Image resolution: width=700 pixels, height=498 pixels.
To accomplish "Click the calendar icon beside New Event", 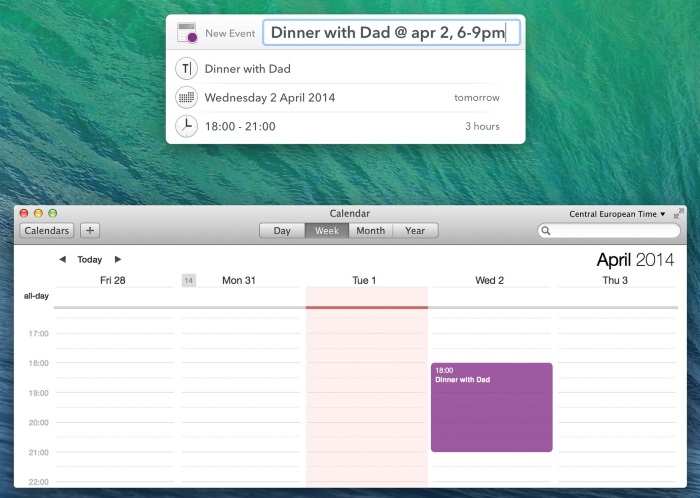I will (x=186, y=33).
